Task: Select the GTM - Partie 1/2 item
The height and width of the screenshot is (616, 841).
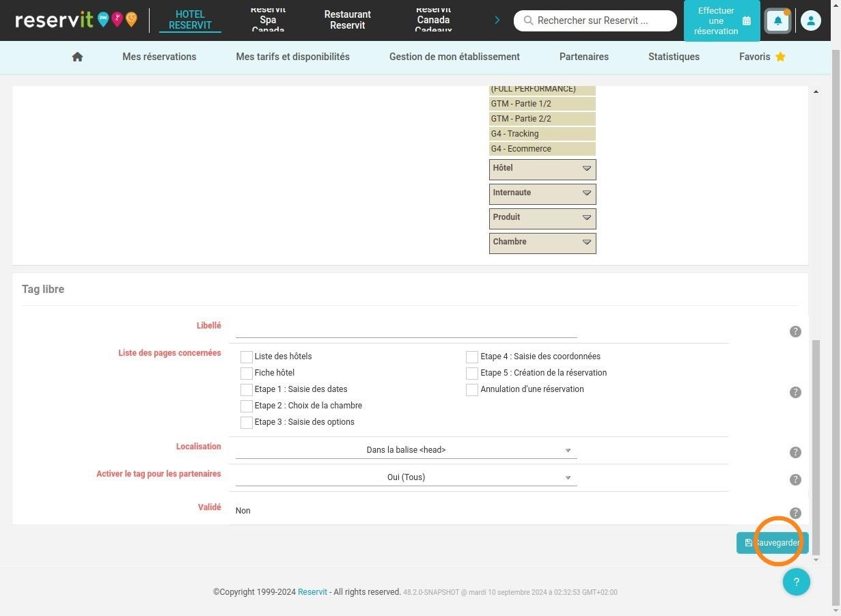Action: pos(542,104)
